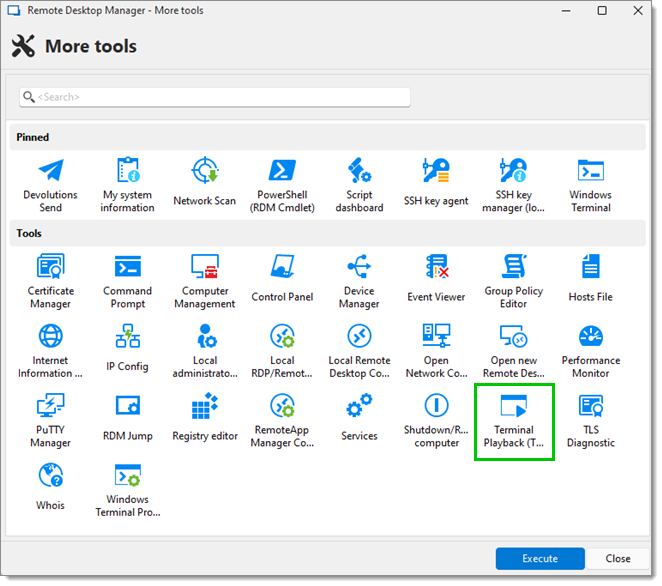Screen dimensions: 662x586
Task: Select RemoteApp Manager tool
Action: tap(282, 420)
